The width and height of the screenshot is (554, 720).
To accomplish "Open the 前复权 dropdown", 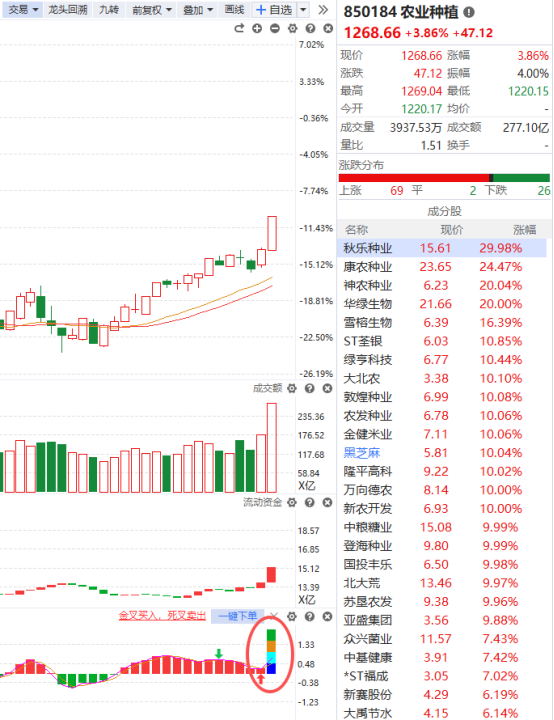I will point(152,9).
